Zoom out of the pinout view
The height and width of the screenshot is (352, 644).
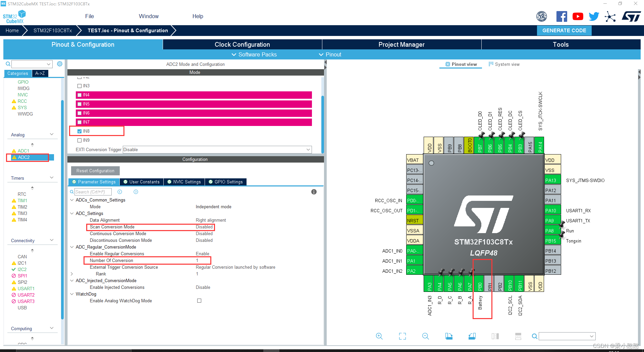tap(426, 336)
